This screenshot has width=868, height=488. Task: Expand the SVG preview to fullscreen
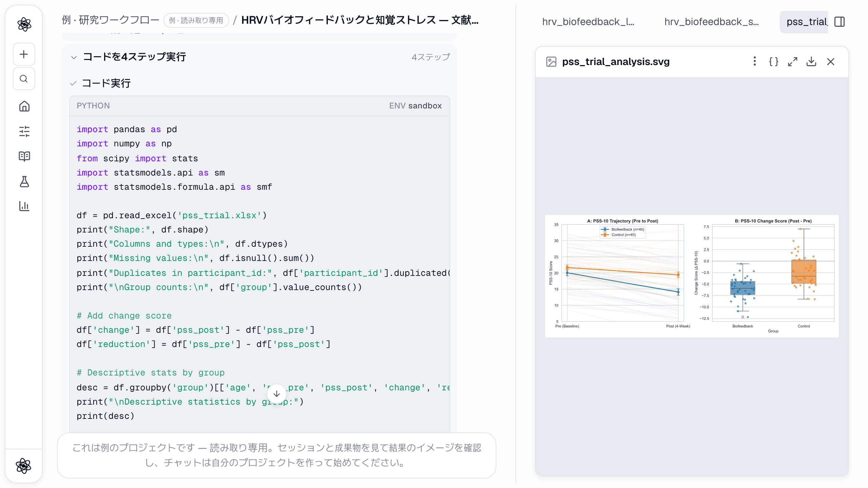click(x=793, y=61)
